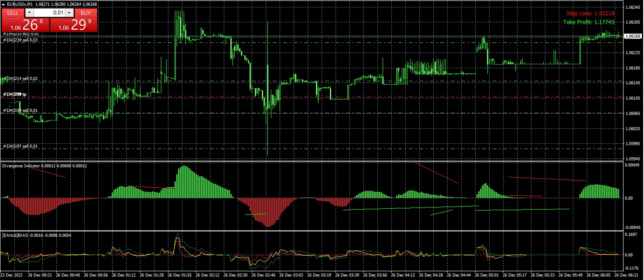Click price scale value 1.06345
This screenshot has height=280, width=644.
point(633,7)
